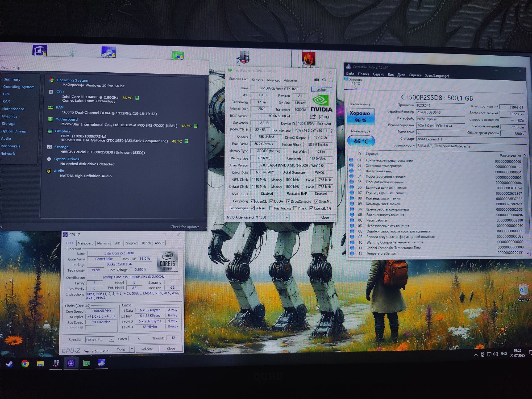Image resolution: width=532 pixels, height=399 pixels.
Task: Select Network in the Speccy sidebar
Action: (8, 153)
